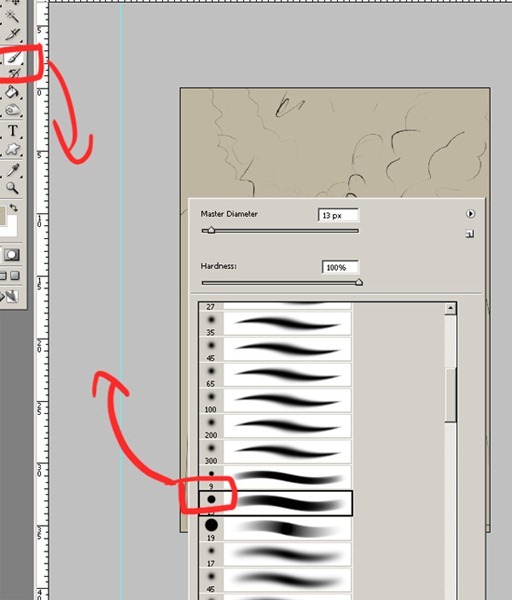Image resolution: width=512 pixels, height=600 pixels.
Task: Pick the soft round 100 brush preset
Action: 275,401
